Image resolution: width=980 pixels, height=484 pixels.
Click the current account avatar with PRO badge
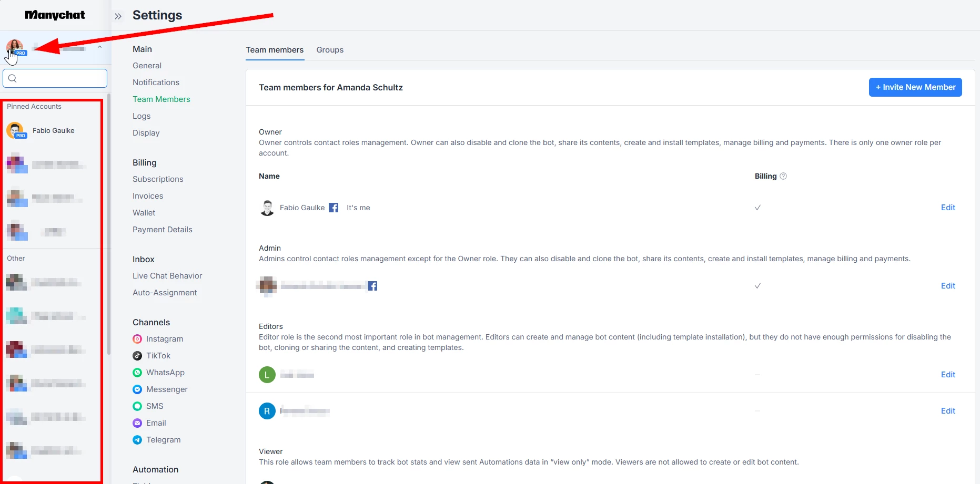coord(15,48)
